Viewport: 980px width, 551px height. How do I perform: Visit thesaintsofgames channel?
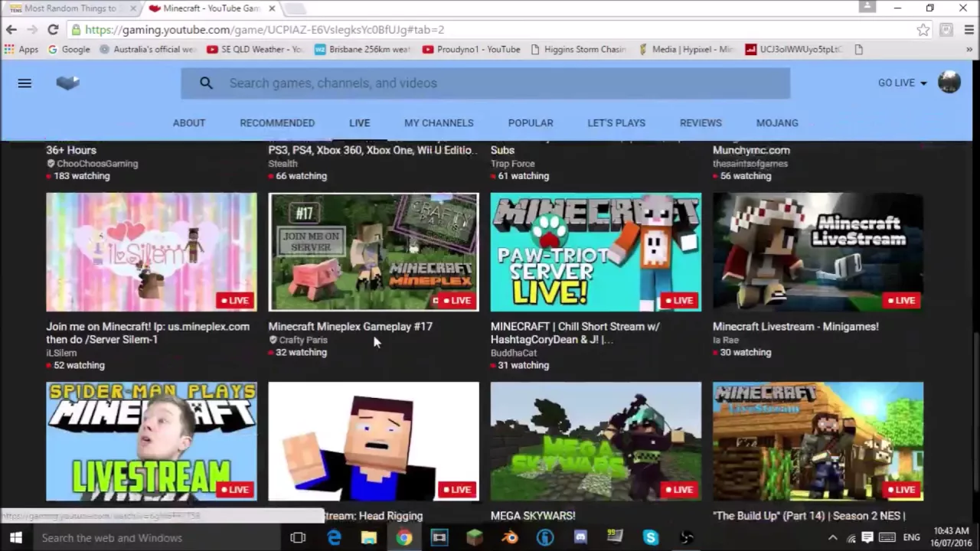click(750, 163)
